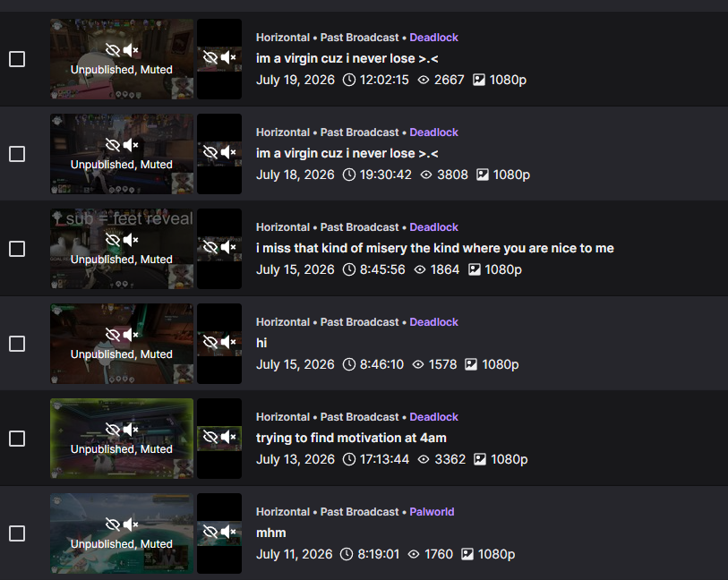Viewport: 728px width, 580px height.
Task: Click the date 'July 19, 2026'
Action: pos(295,80)
